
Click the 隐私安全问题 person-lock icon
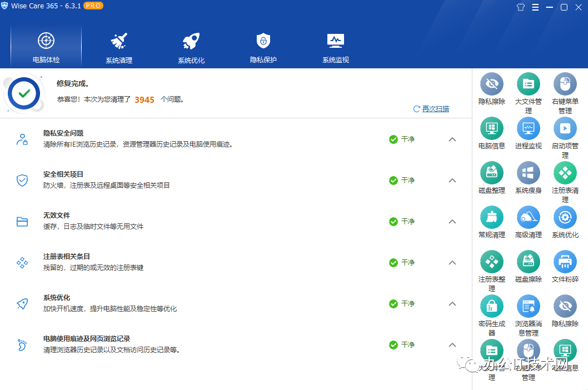pos(22,139)
